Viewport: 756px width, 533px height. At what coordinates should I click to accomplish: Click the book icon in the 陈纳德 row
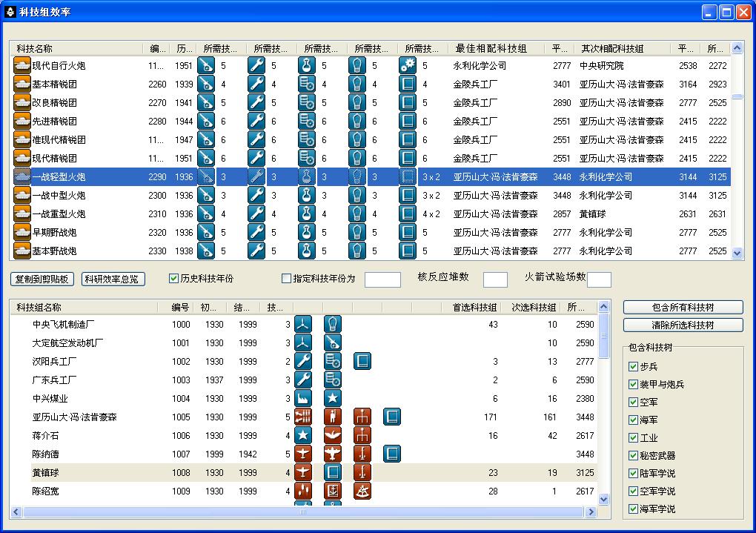click(x=392, y=454)
